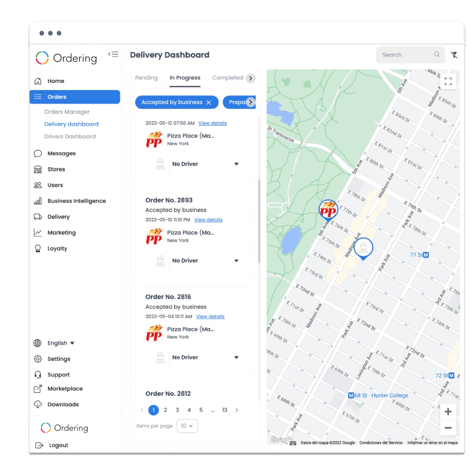Go to page 4
The width and height of the screenshot is (476, 476).
(189, 410)
